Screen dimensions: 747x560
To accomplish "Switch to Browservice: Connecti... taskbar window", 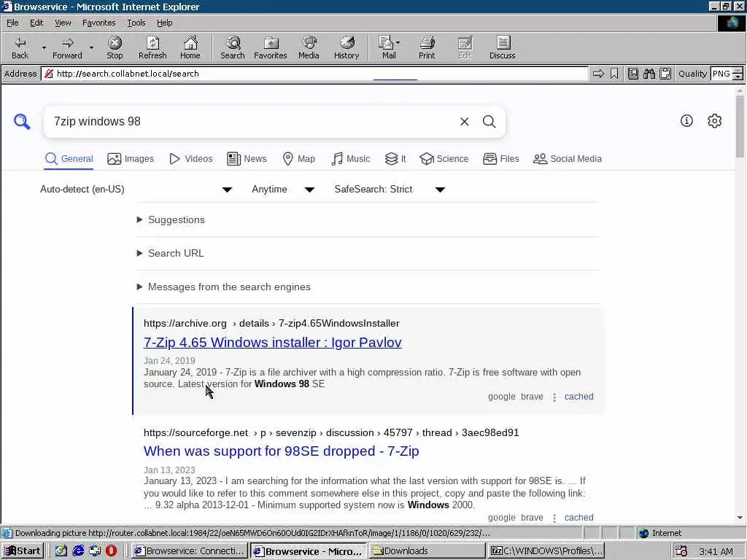I will click(190, 551).
